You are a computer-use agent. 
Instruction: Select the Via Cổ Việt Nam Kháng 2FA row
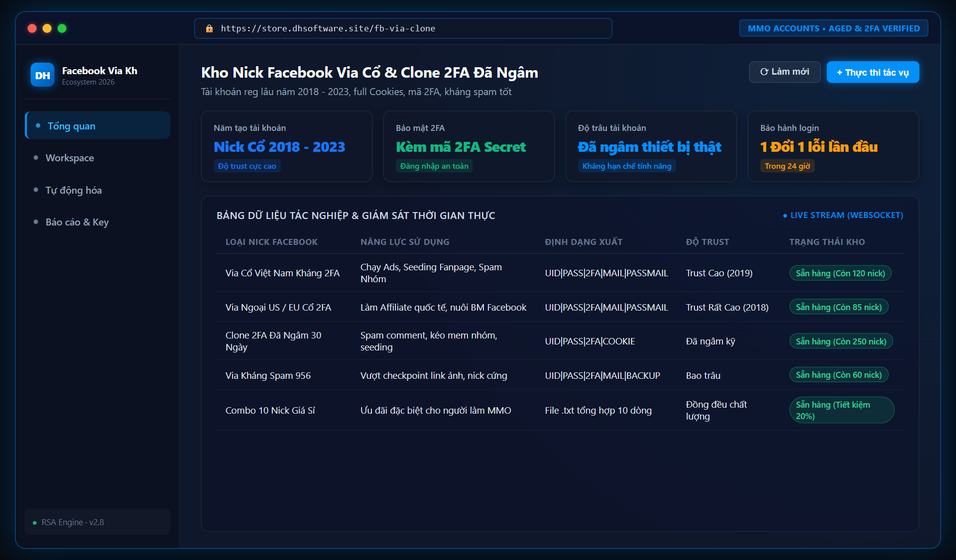[560, 273]
